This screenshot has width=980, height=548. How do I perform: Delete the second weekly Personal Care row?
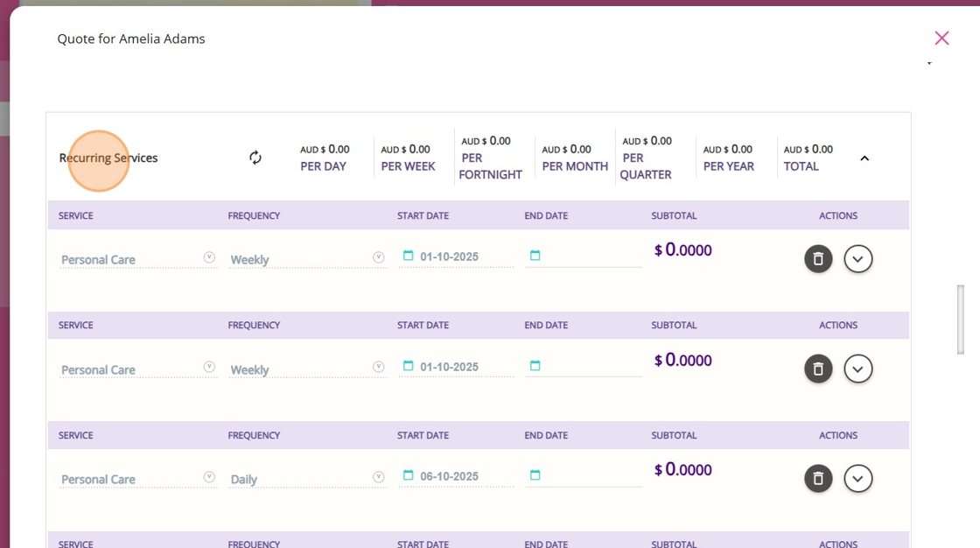(x=818, y=369)
